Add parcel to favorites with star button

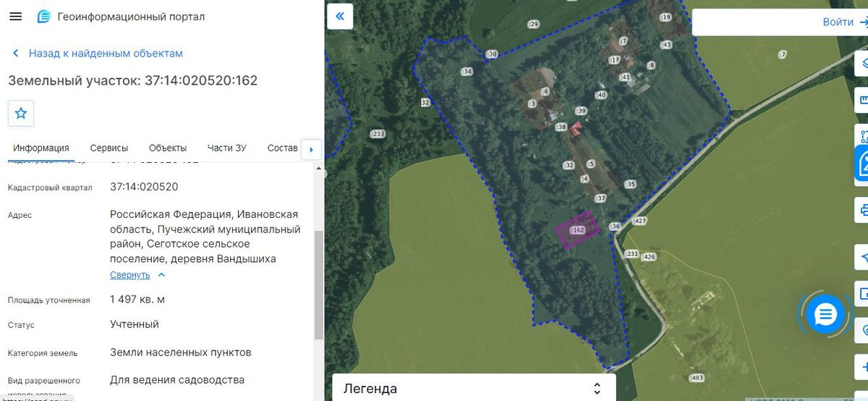(21, 113)
